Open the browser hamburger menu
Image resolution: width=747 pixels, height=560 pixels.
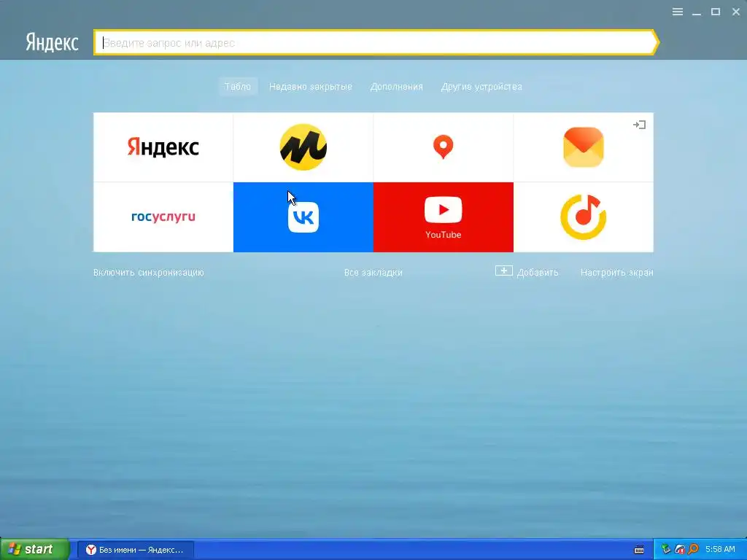pyautogui.click(x=678, y=12)
